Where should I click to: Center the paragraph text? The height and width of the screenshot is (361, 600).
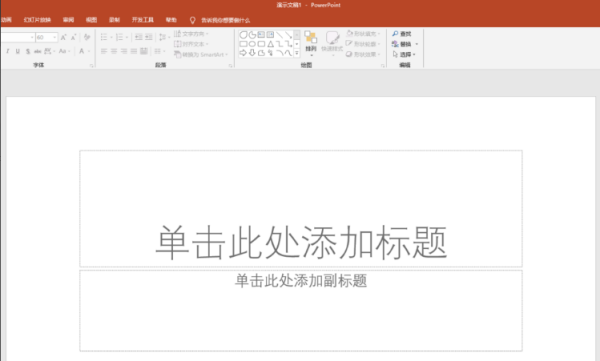[x=114, y=51]
